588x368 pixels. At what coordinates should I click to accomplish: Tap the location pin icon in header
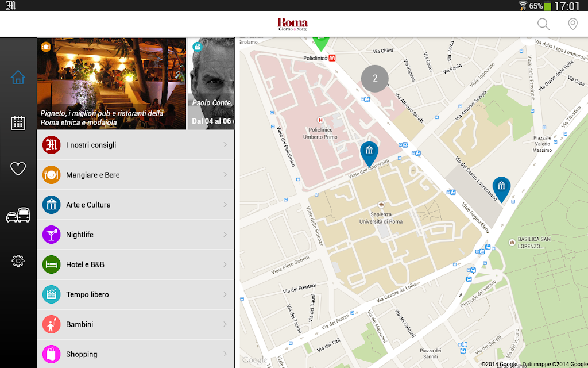tap(572, 24)
